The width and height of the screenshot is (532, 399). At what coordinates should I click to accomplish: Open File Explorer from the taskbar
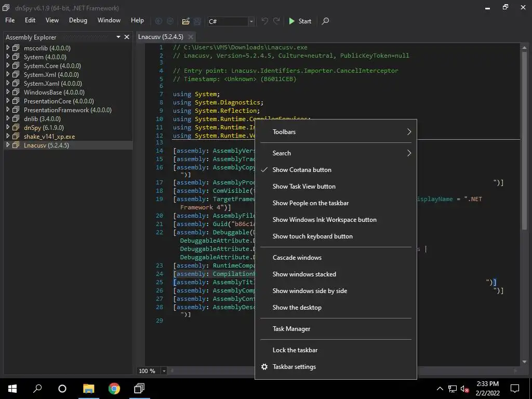point(88,389)
